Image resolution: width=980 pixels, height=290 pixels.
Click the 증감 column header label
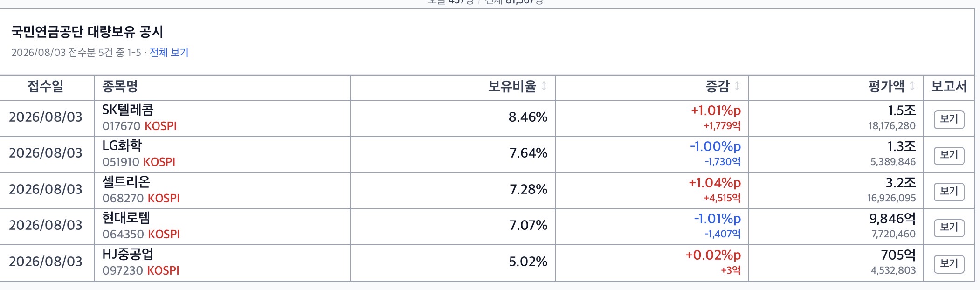pos(717,86)
